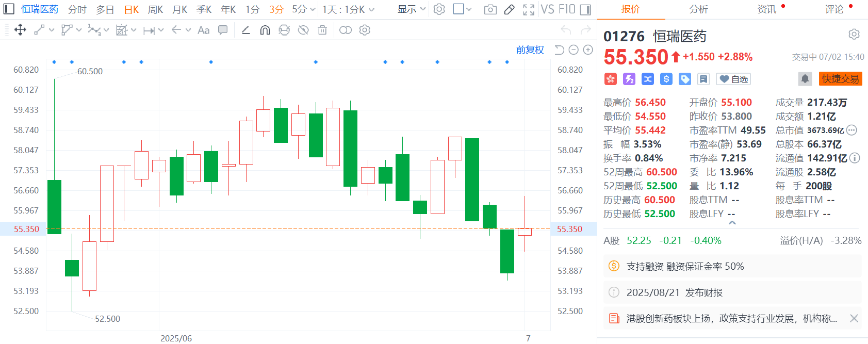
Task: Open the 显示 display dropdown
Action: (x=412, y=9)
